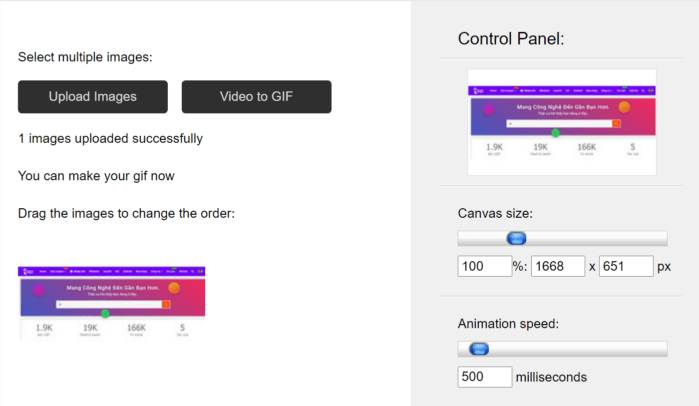Select the uploaded image thumbnail under drag order text
The image size is (699, 406).
[x=111, y=303]
